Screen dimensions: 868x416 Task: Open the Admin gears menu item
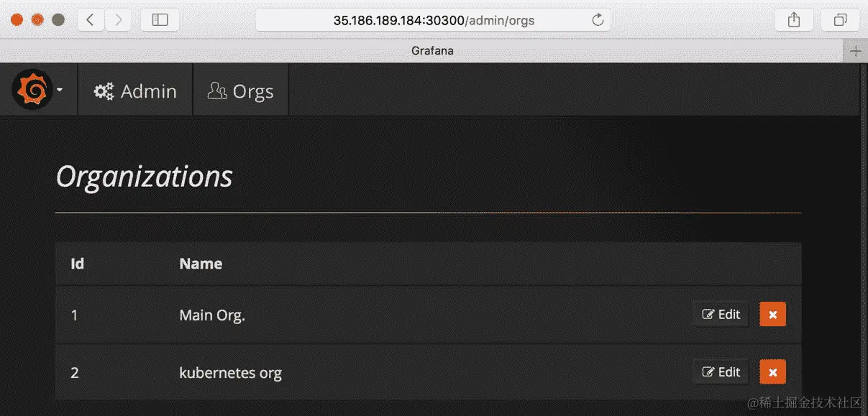tap(135, 91)
